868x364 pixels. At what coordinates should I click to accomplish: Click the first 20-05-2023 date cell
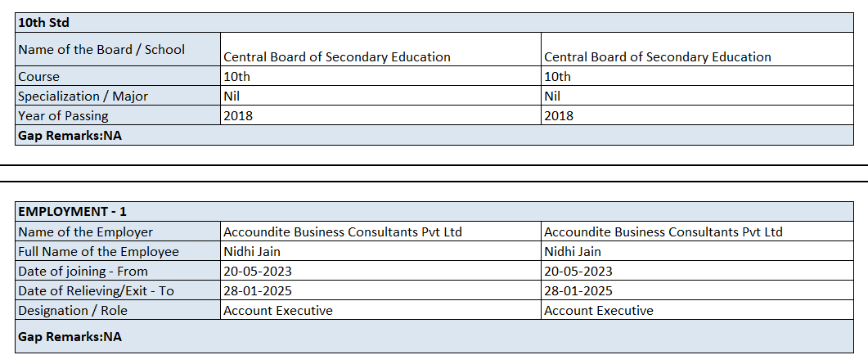pos(258,272)
